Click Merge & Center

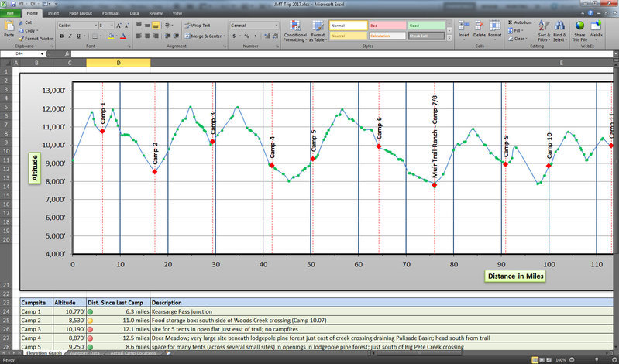pos(205,36)
